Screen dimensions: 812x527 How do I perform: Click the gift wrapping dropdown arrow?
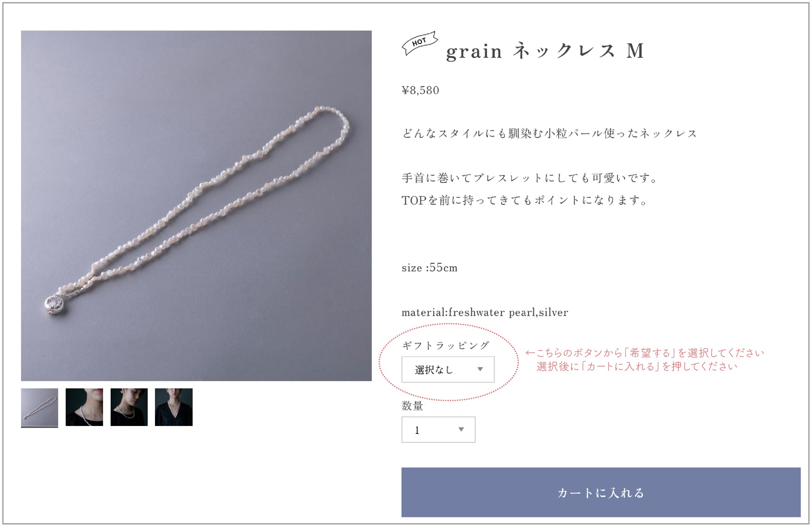pos(480,369)
